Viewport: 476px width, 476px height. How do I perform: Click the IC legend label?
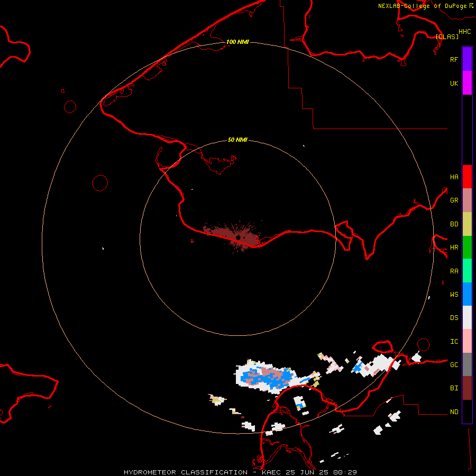click(x=454, y=342)
